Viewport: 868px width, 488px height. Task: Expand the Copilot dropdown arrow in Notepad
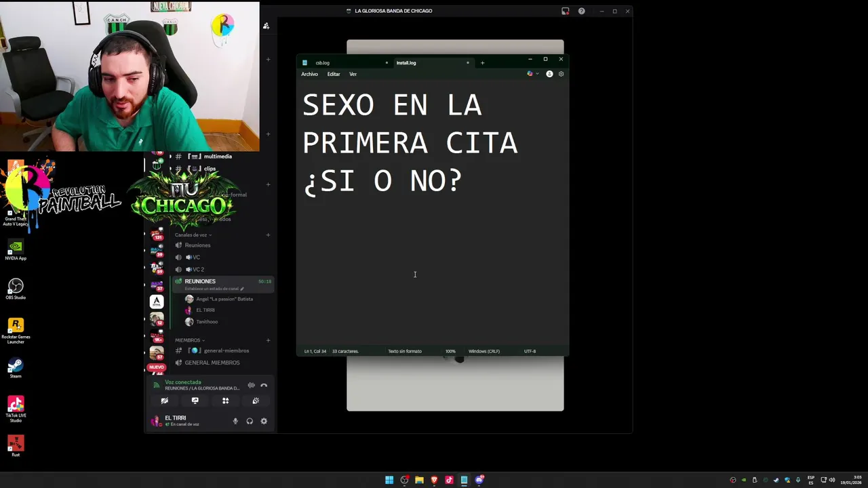(537, 74)
